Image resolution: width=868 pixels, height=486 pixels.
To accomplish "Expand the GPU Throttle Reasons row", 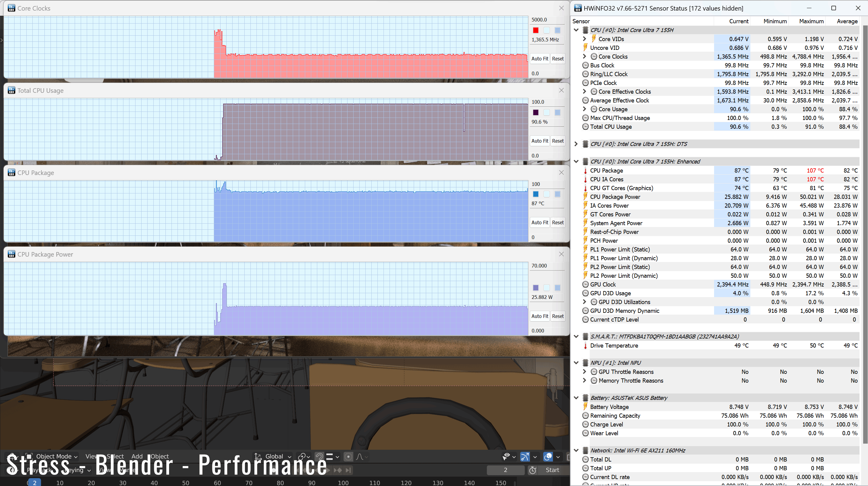I will pos(585,371).
